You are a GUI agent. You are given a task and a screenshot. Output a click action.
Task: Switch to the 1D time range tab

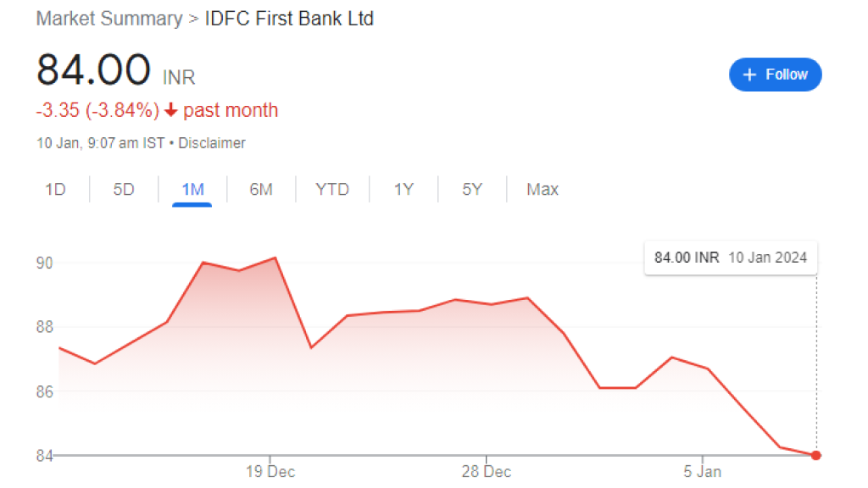point(55,189)
